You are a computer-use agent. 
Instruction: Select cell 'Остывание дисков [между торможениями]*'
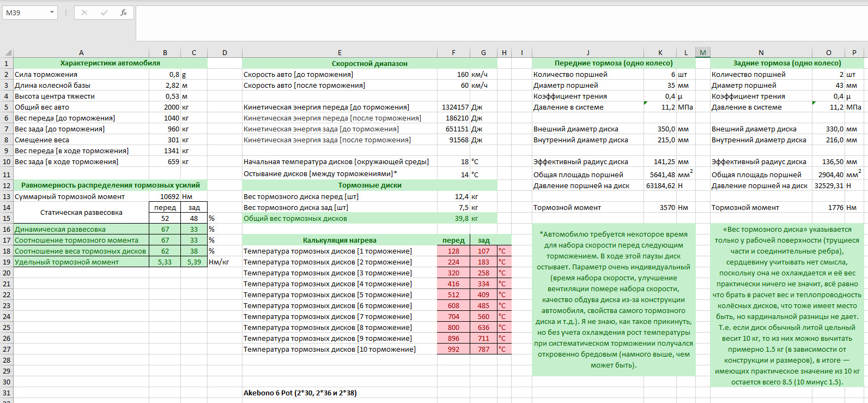point(339,173)
